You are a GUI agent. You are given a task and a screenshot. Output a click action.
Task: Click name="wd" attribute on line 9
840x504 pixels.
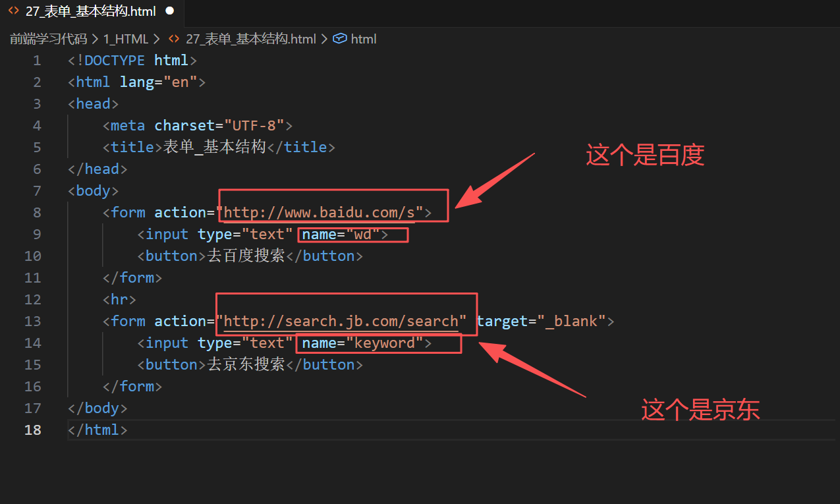(341, 235)
